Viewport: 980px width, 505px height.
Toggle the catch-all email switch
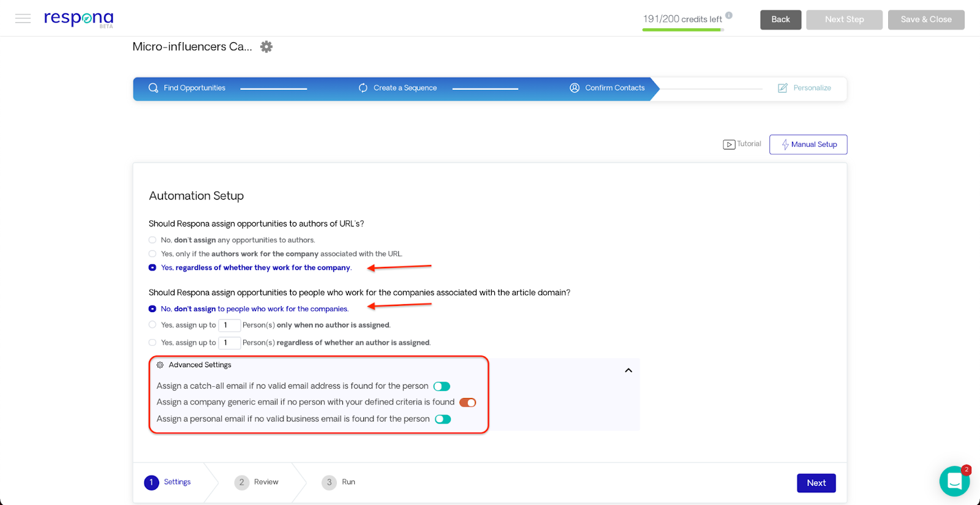(x=442, y=386)
